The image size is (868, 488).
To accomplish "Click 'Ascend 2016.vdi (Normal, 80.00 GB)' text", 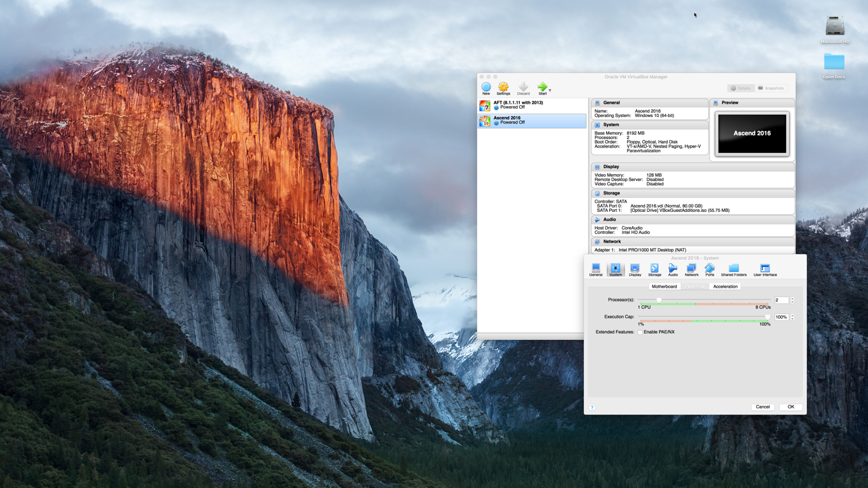I will [x=666, y=206].
